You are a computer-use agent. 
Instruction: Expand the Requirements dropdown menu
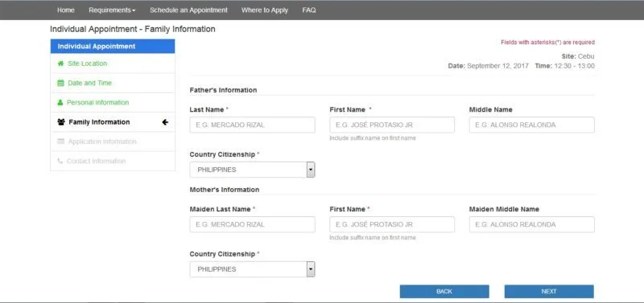coord(112,10)
